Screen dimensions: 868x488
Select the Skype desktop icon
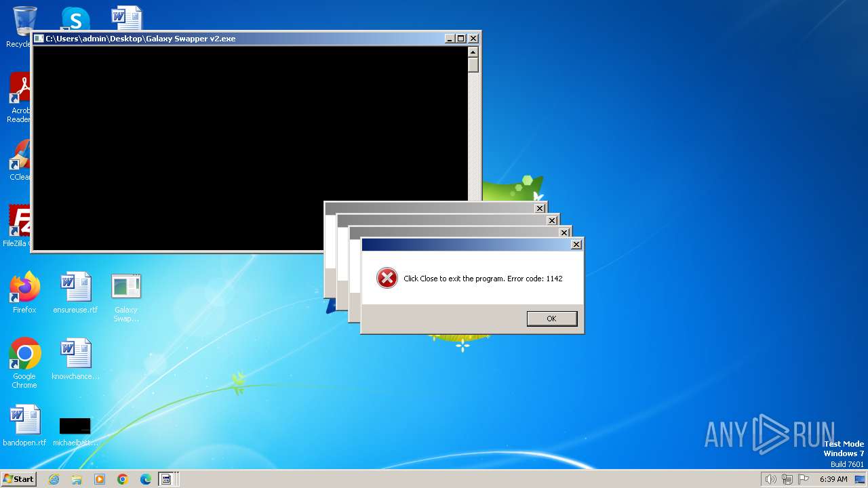tap(75, 19)
